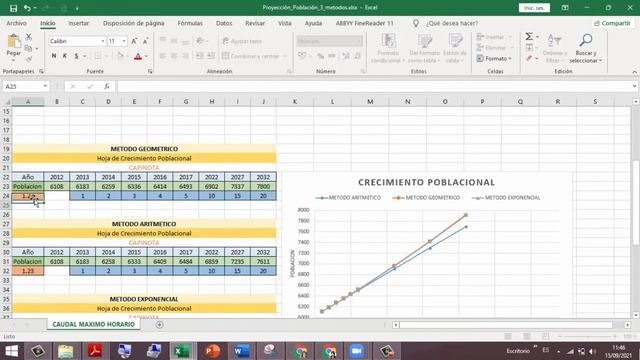Open Adobe Acrobat from the taskbar
The width and height of the screenshot is (640, 360).
click(x=95, y=351)
